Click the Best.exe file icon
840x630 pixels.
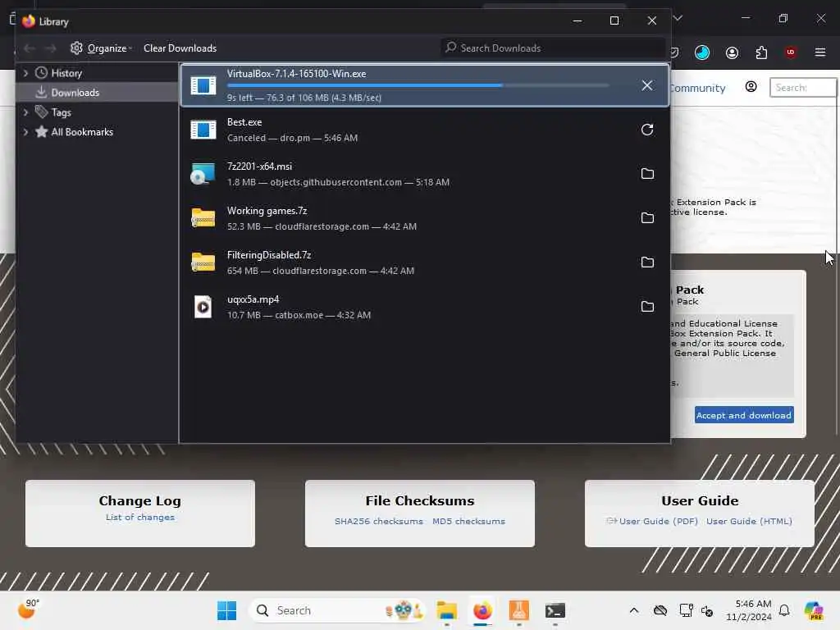tap(203, 130)
